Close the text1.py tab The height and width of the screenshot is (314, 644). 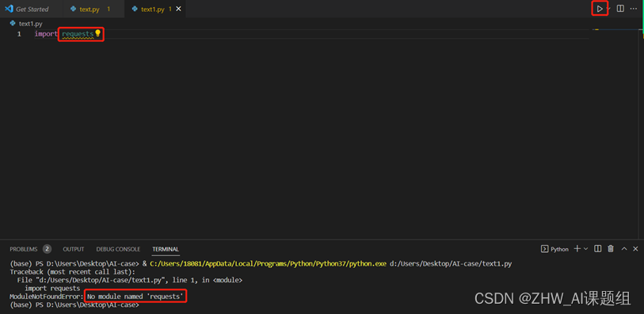pos(178,9)
